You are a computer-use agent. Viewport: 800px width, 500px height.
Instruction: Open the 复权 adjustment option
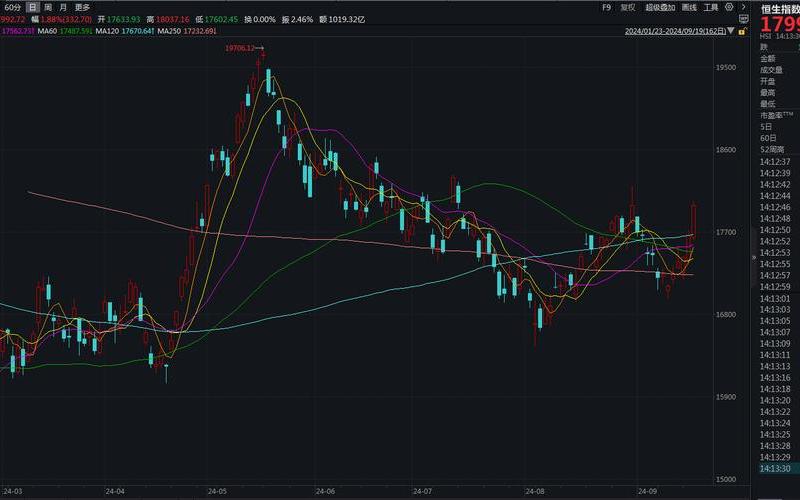click(628, 7)
